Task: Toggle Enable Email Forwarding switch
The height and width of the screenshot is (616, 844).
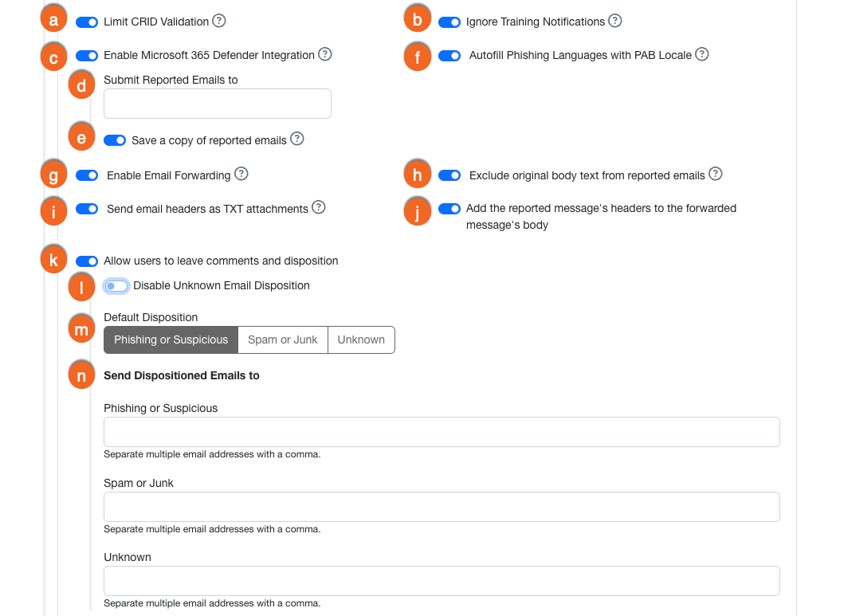Action: pos(87,175)
